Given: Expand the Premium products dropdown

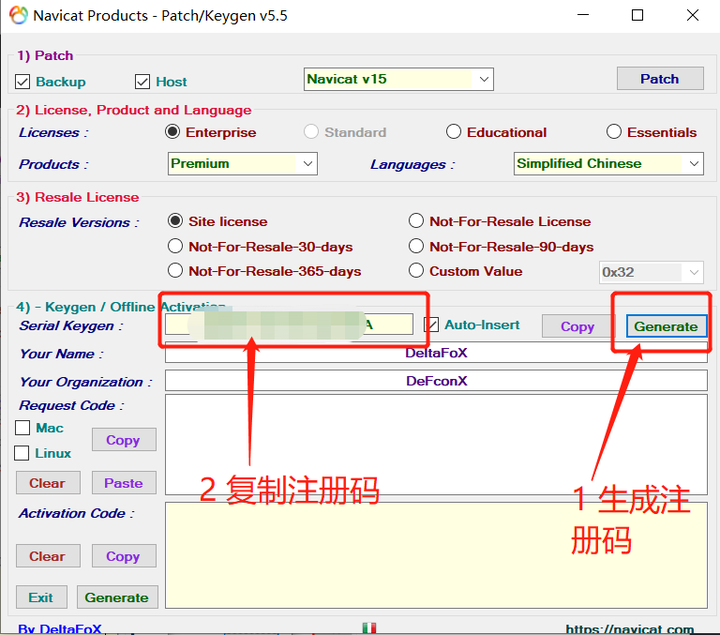Looking at the screenshot, I should (x=242, y=163).
